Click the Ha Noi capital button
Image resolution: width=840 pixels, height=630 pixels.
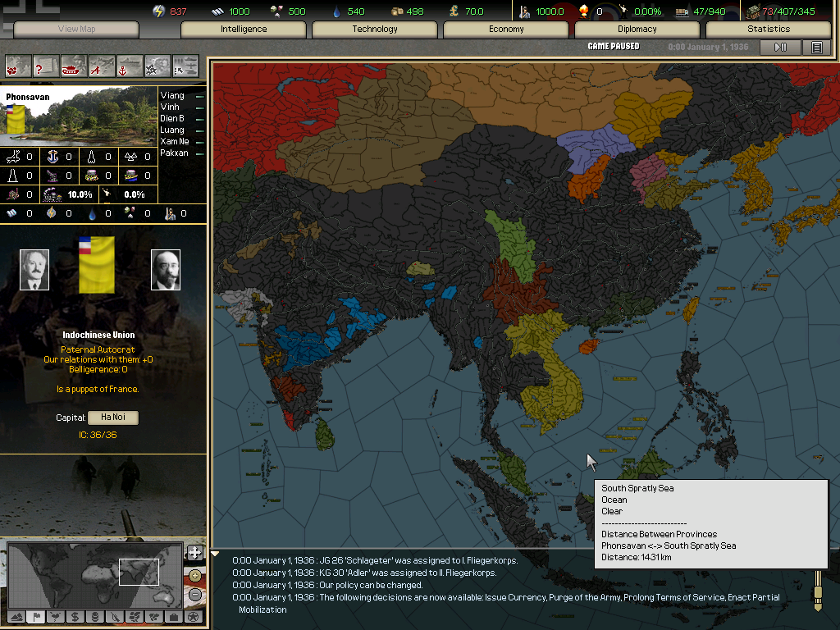[x=115, y=418]
